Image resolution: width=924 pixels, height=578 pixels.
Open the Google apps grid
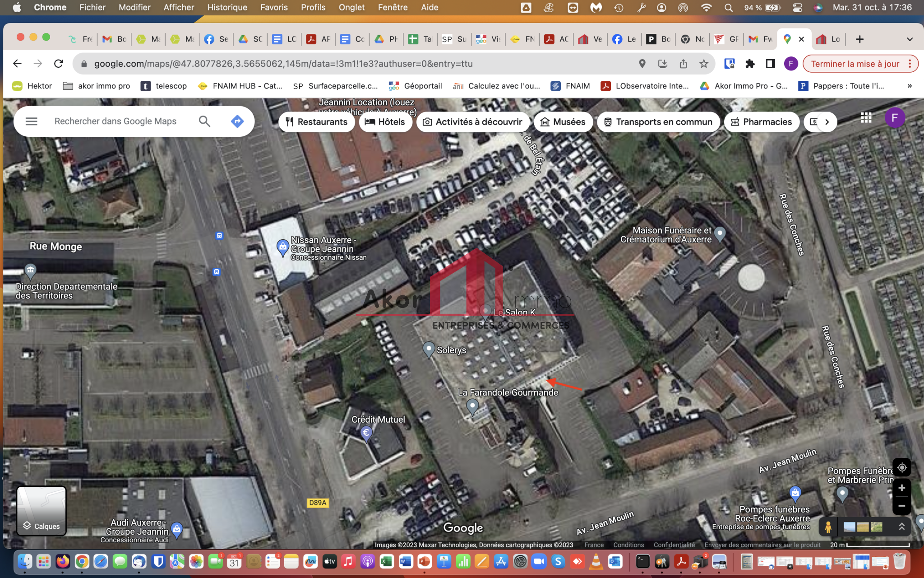point(866,118)
